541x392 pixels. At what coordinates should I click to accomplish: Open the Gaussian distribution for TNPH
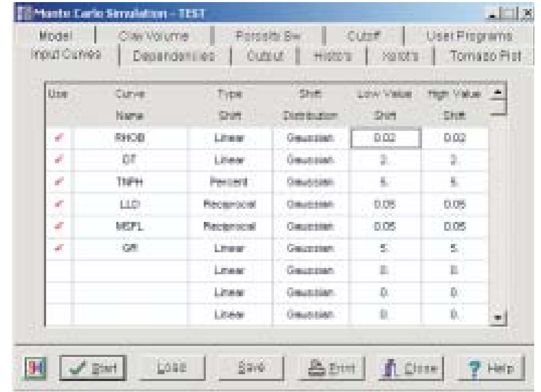311,182
